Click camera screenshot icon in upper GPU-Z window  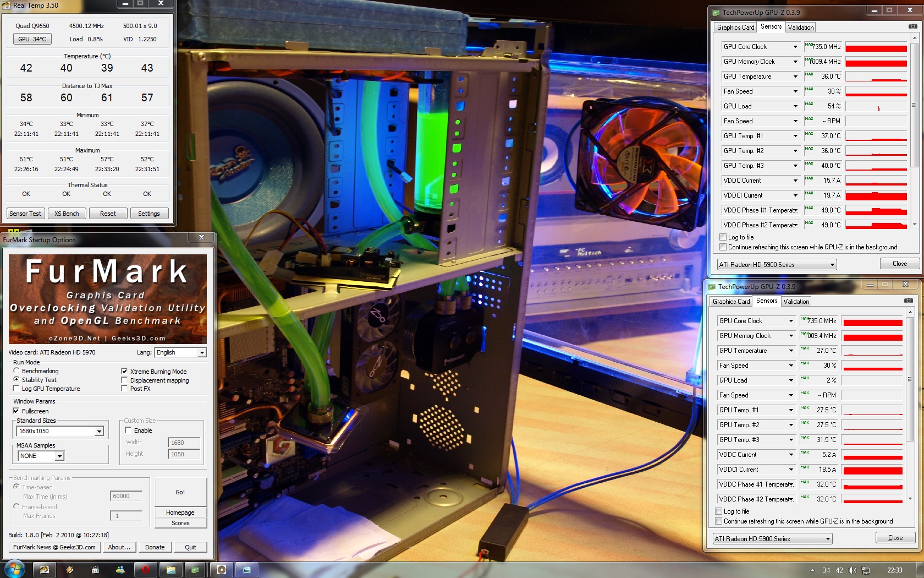point(912,26)
